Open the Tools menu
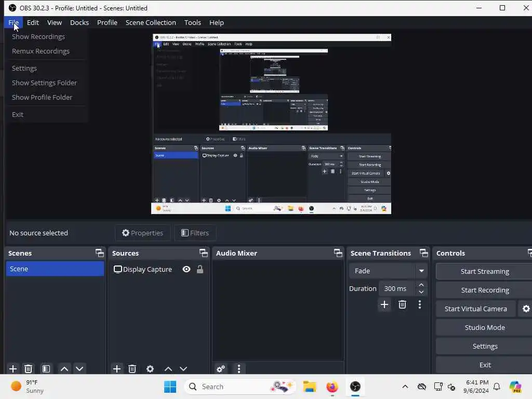This screenshot has height=399, width=532. [x=192, y=22]
